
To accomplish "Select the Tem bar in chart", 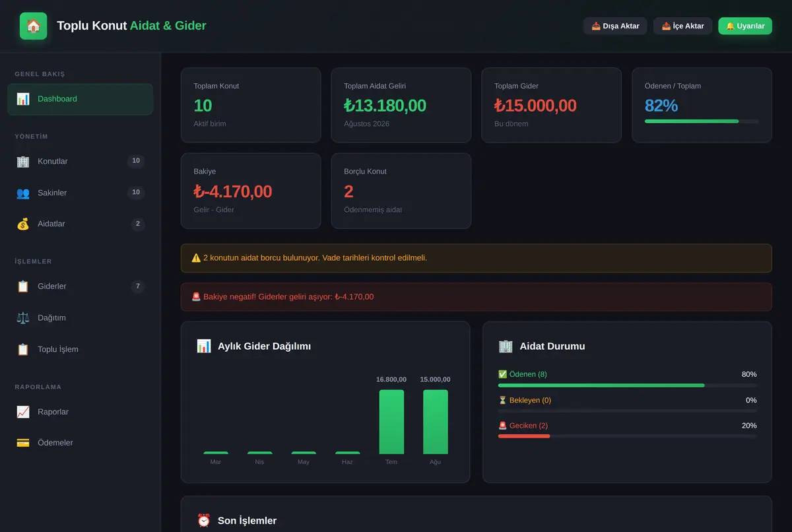I will 391,422.
